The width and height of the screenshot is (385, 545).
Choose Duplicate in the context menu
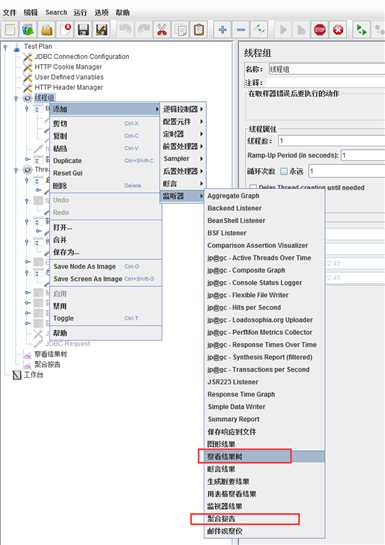coord(105,161)
